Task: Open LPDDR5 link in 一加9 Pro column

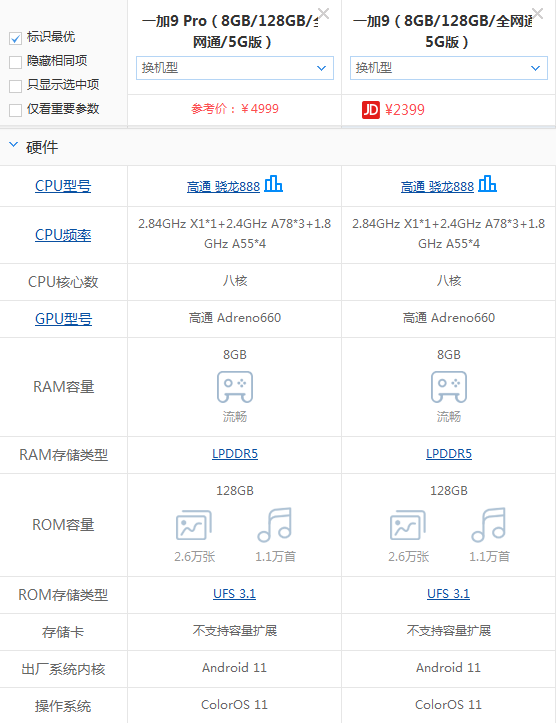Action: [235, 454]
